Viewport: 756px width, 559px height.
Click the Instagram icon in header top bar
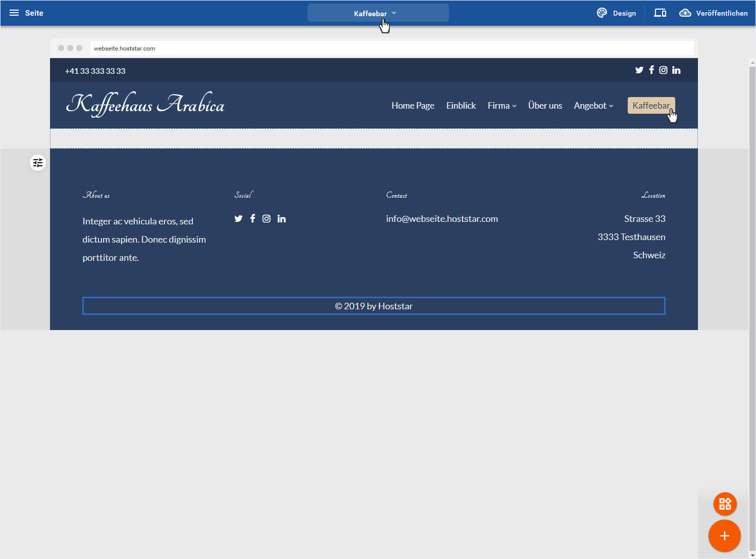pos(663,70)
